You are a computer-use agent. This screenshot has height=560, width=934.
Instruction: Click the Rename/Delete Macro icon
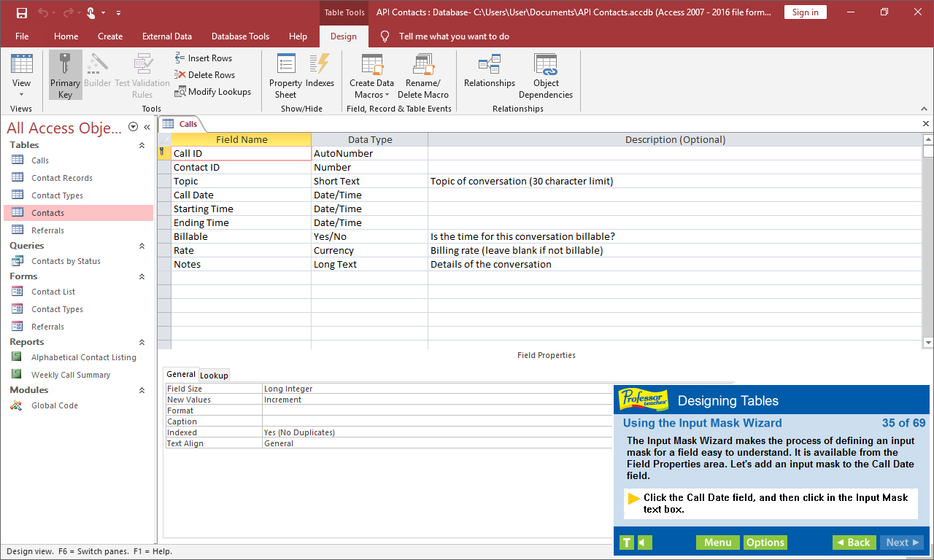[423, 74]
